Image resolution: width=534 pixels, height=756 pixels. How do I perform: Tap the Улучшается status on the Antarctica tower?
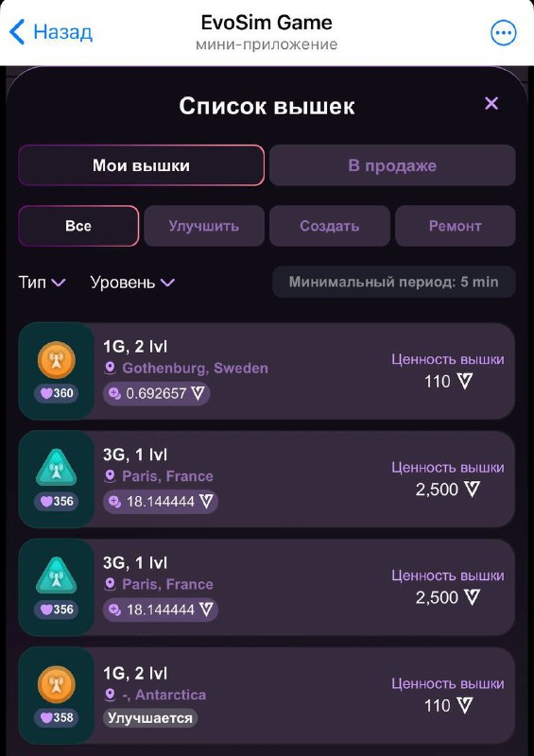(x=150, y=718)
